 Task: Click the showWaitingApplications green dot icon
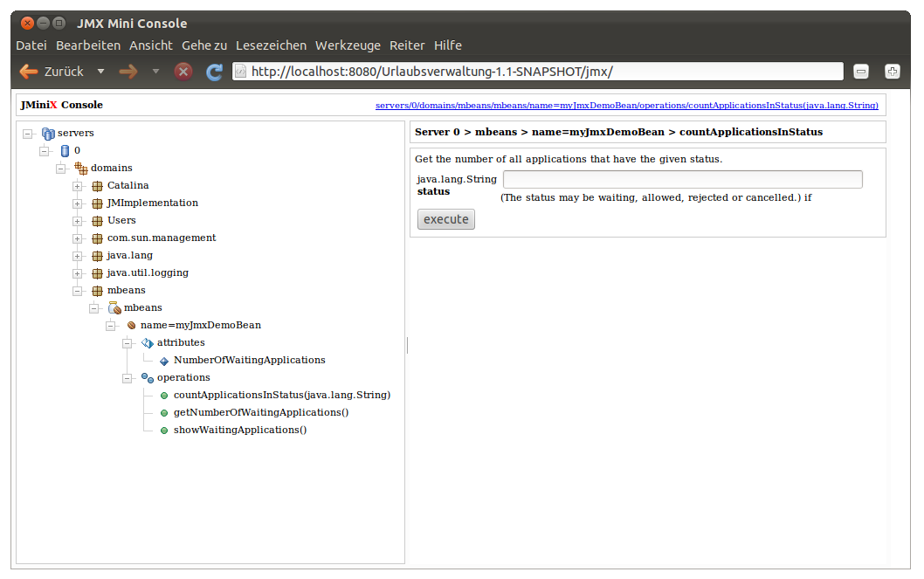click(164, 431)
